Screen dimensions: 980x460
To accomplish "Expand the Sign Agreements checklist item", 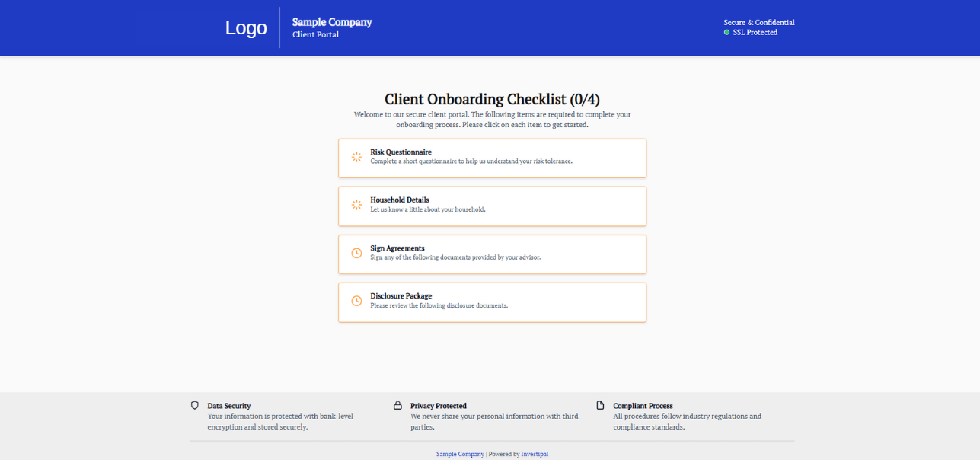I will pyautogui.click(x=492, y=254).
